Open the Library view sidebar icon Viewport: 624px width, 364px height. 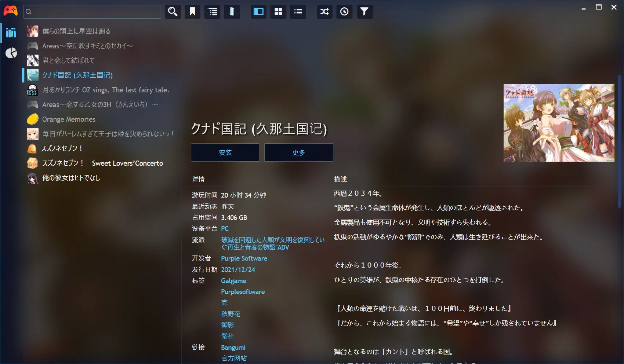click(x=11, y=33)
